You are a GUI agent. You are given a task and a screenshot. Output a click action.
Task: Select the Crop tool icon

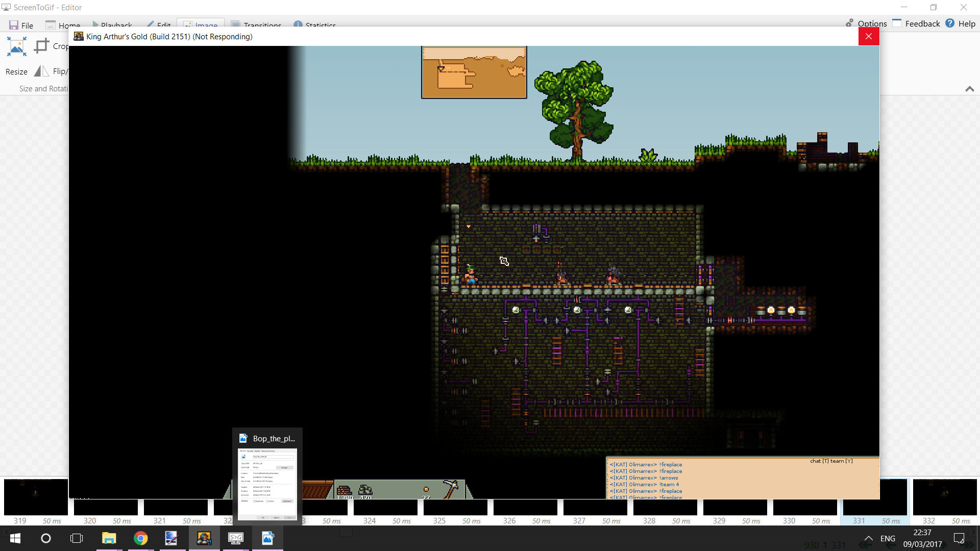[x=41, y=46]
